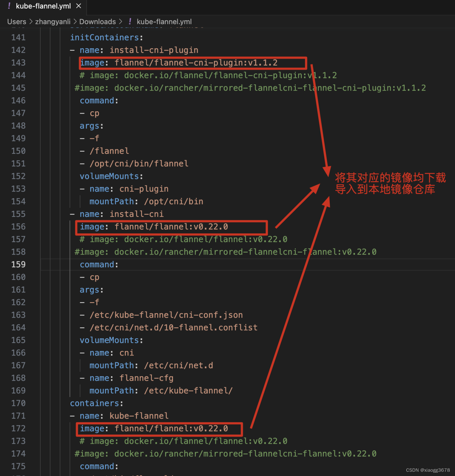
Task: Click 'cp' entry on line 147
Action: click(x=94, y=113)
